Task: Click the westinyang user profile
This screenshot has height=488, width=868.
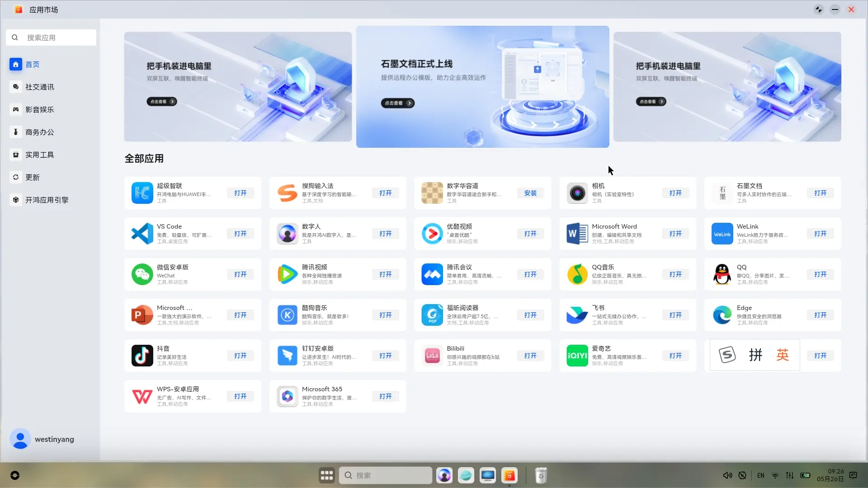Action: coord(42,439)
